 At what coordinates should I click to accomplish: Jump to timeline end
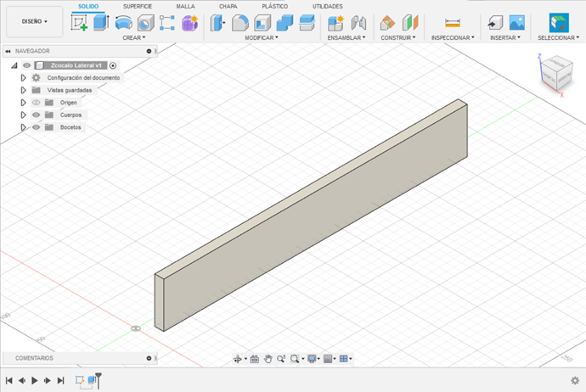point(60,380)
